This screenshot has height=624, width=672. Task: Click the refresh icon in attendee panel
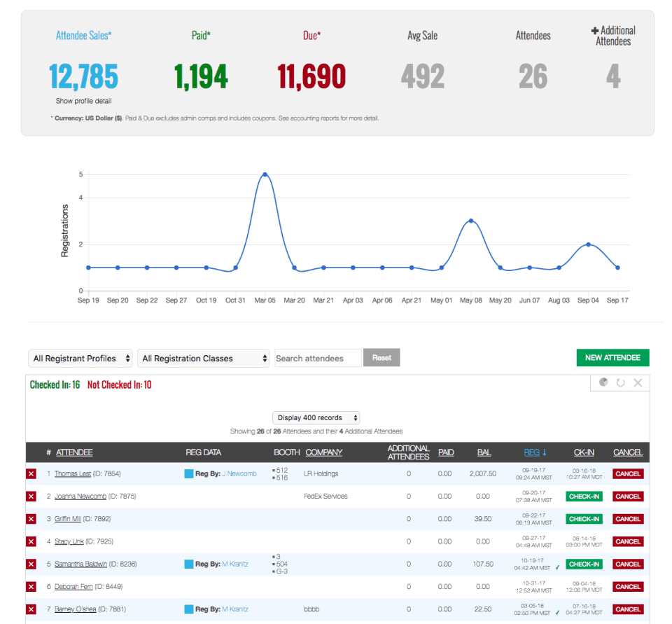[620, 382]
